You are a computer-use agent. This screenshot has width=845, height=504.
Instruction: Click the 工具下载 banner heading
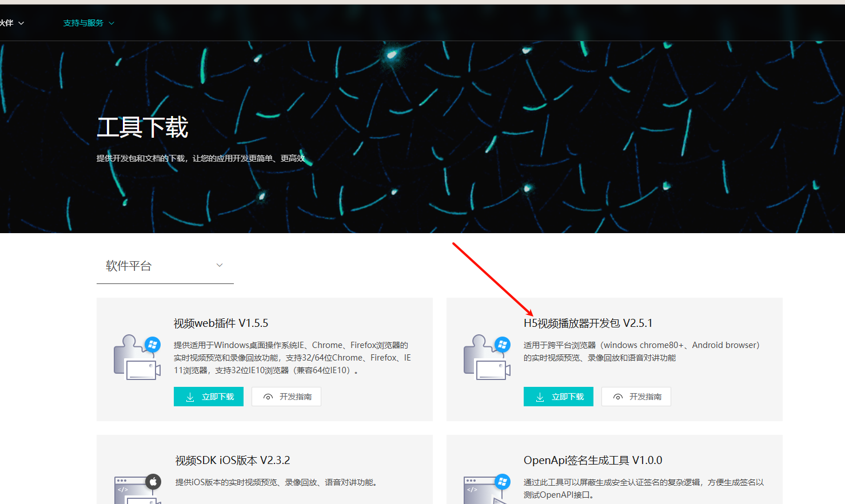tap(142, 127)
